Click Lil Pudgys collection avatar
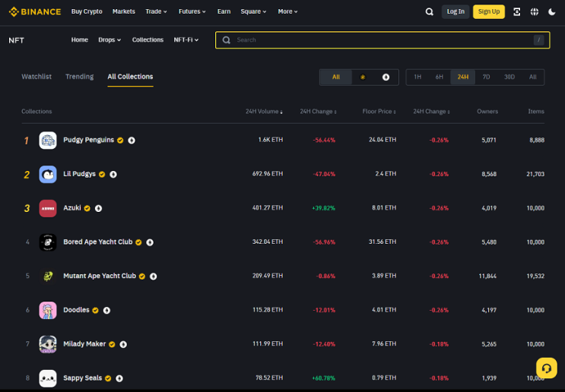This screenshot has height=392, width=565. point(48,174)
